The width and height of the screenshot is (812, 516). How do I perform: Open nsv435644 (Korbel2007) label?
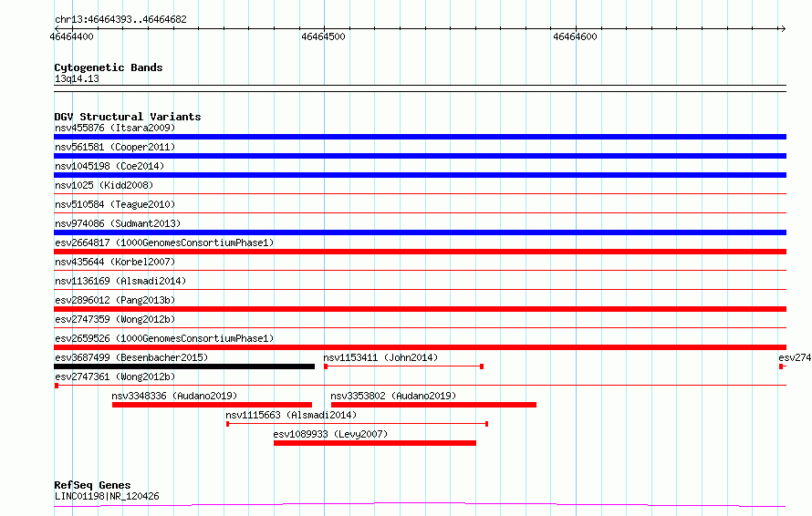tap(115, 262)
